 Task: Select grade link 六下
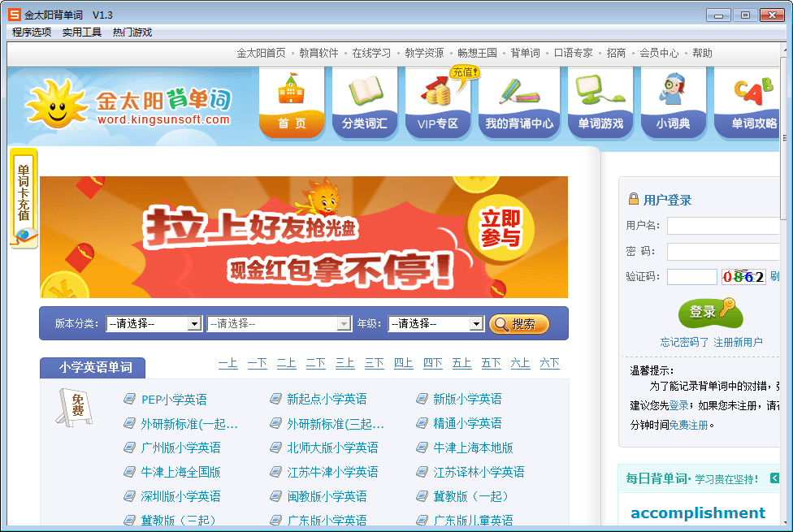[549, 363]
